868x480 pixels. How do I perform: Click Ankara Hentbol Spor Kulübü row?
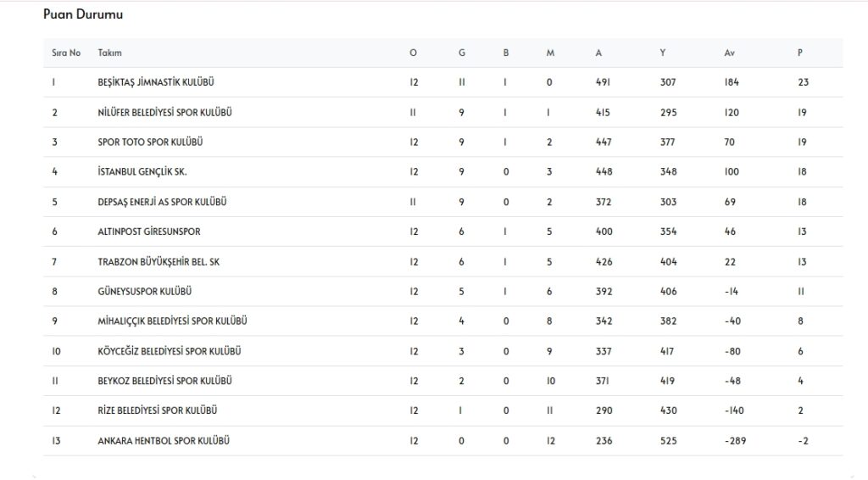(x=164, y=441)
